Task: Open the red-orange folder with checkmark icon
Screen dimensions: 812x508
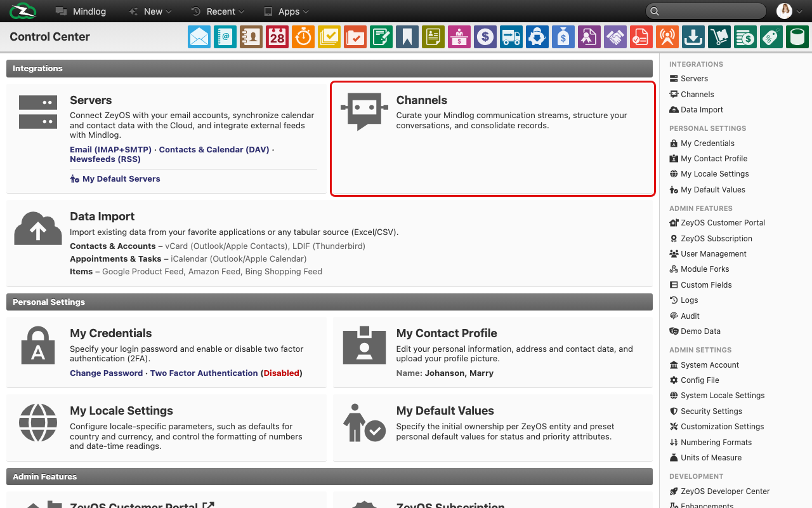Action: click(355, 37)
